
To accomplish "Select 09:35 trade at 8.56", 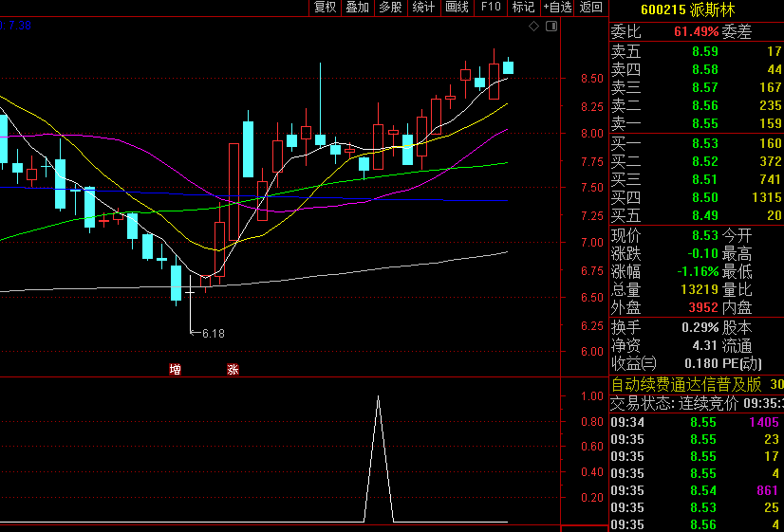I will [697, 524].
